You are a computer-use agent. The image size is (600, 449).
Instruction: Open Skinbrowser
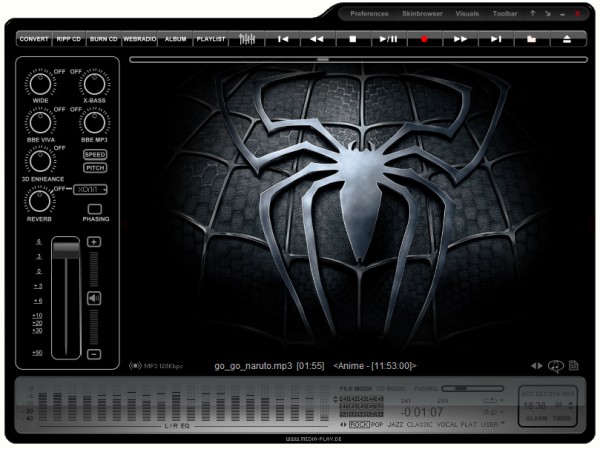(x=422, y=14)
